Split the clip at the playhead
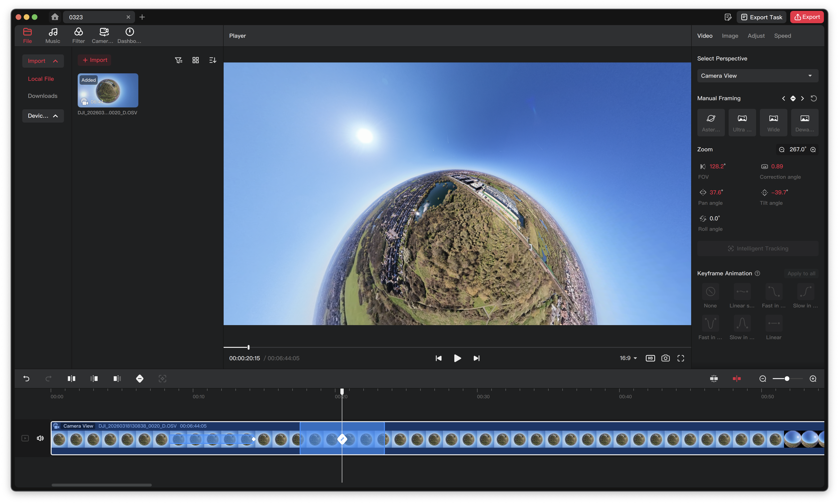Image resolution: width=839 pixels, height=504 pixels. tap(71, 378)
